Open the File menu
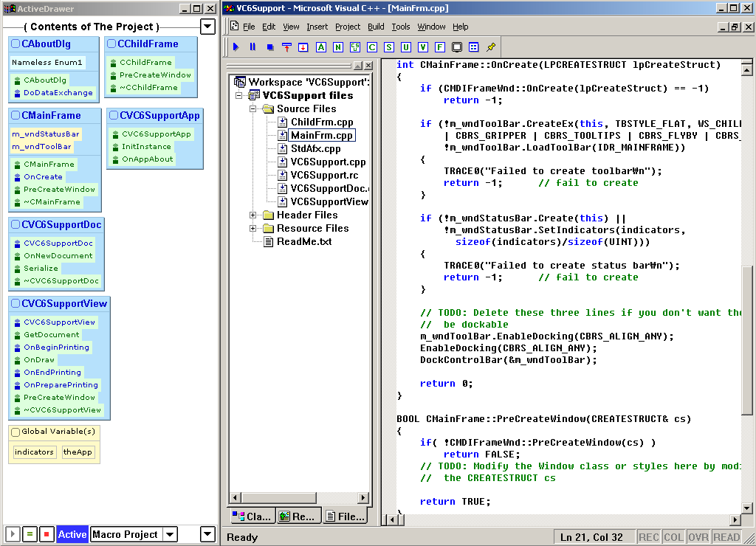This screenshot has width=756, height=546. click(x=249, y=27)
